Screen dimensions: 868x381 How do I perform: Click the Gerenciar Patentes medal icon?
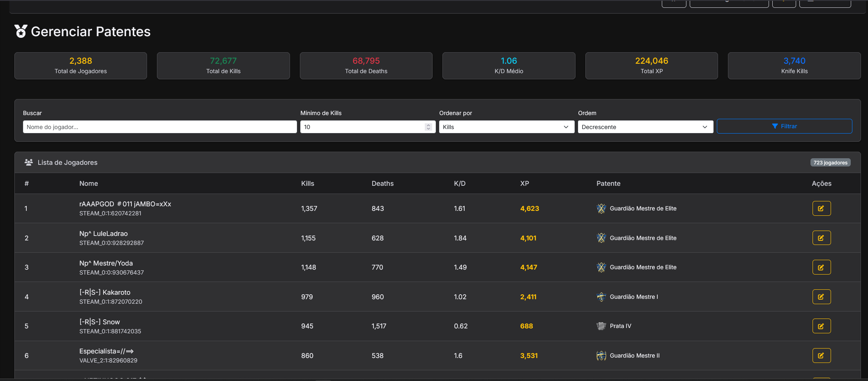click(21, 31)
